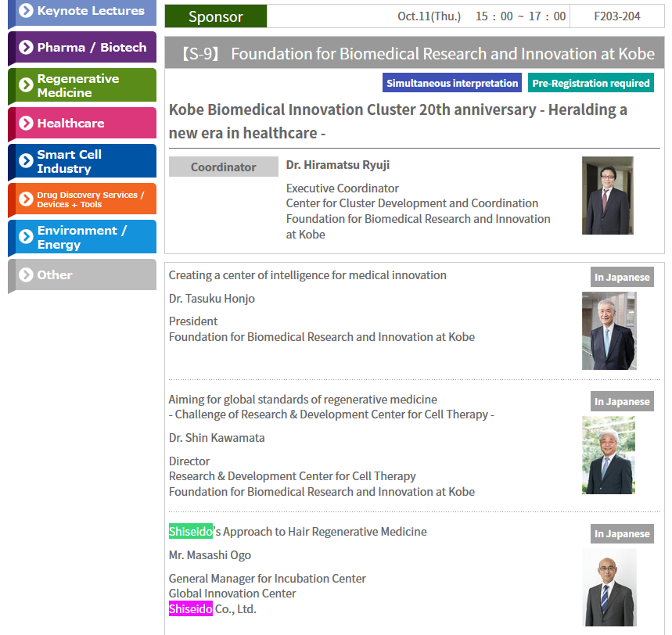Click the arrow icon beside Healthcare

(x=26, y=124)
